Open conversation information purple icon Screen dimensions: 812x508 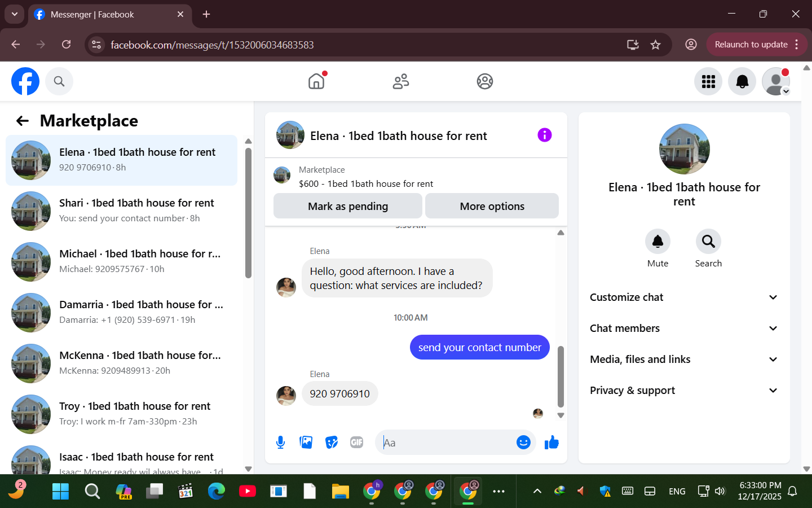coord(544,135)
